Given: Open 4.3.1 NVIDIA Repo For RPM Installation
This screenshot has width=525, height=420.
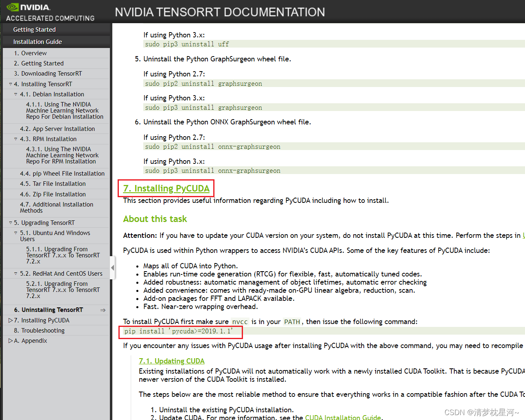Looking at the screenshot, I should point(62,155).
